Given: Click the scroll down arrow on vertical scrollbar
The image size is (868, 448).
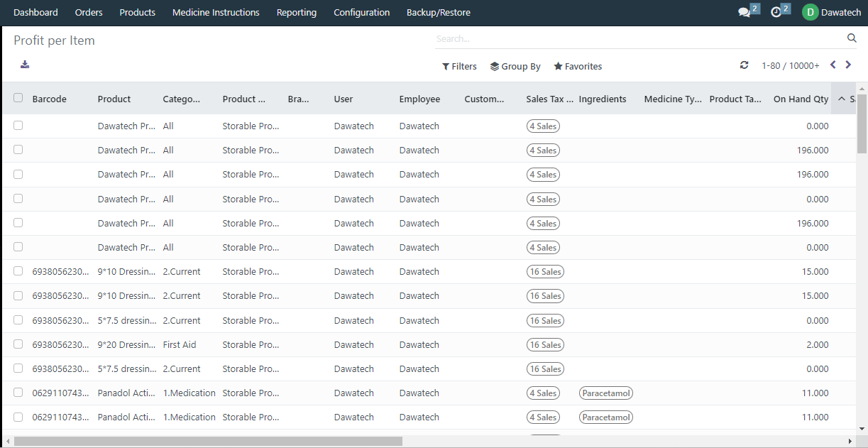Looking at the screenshot, I should (862, 427).
